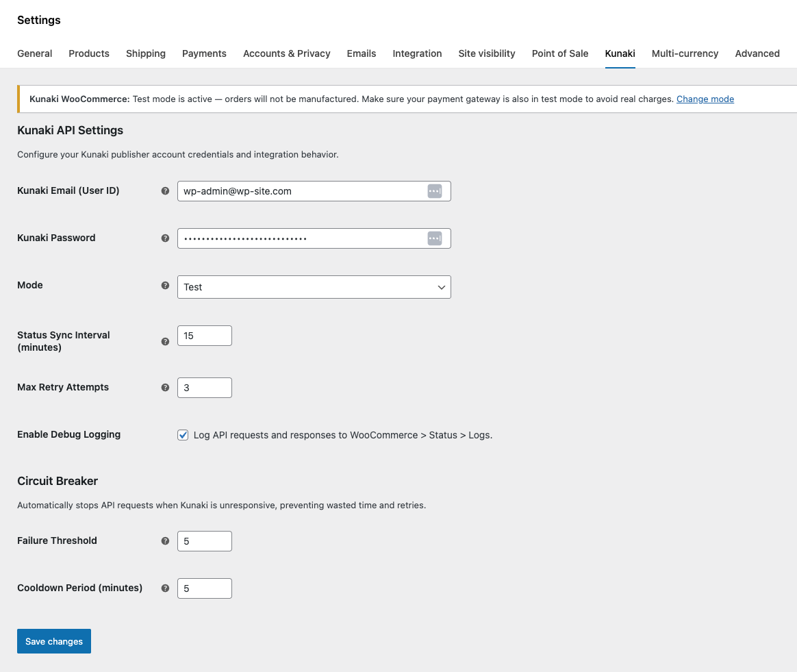Click the Failure Threshold number field
The height and width of the screenshot is (672, 797).
pos(204,541)
